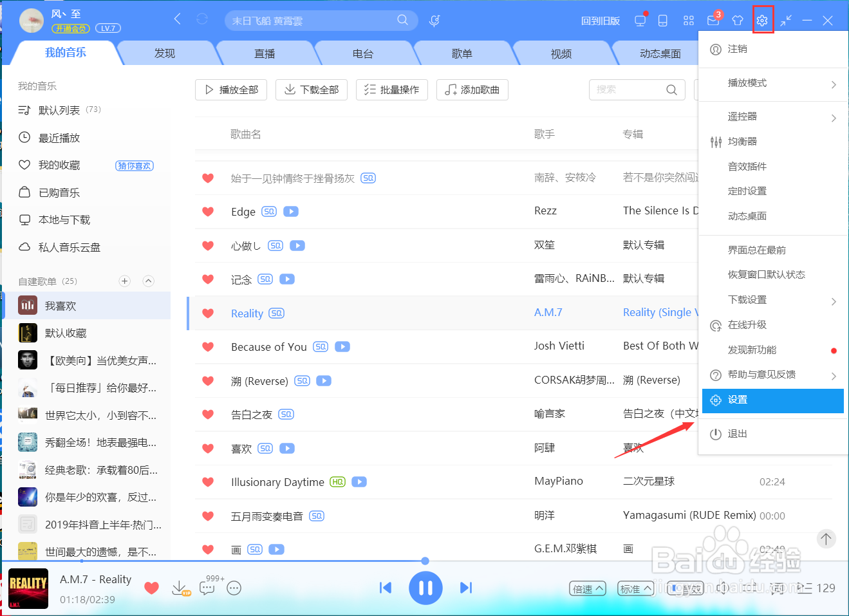Open 设置 from the menu
849x616 pixels.
(772, 400)
